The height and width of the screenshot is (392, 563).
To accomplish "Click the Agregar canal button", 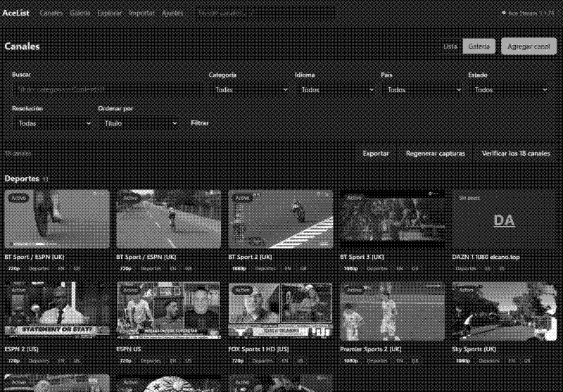I will coord(529,46).
